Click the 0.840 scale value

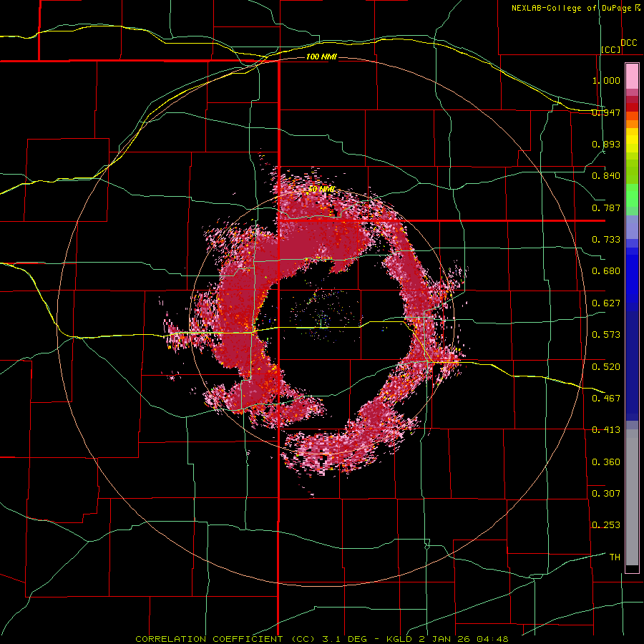(606, 176)
